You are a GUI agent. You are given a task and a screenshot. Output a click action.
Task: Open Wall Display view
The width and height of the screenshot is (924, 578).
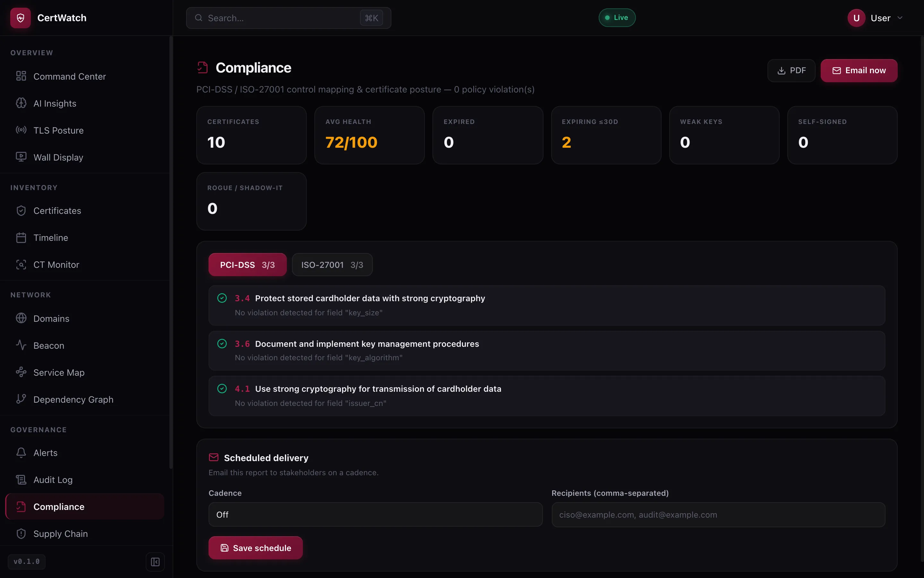(85, 157)
